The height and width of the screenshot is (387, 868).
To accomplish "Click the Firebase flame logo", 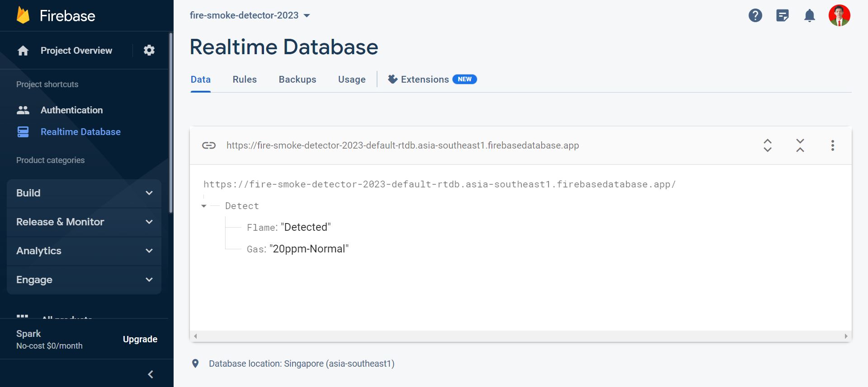I will point(23,15).
